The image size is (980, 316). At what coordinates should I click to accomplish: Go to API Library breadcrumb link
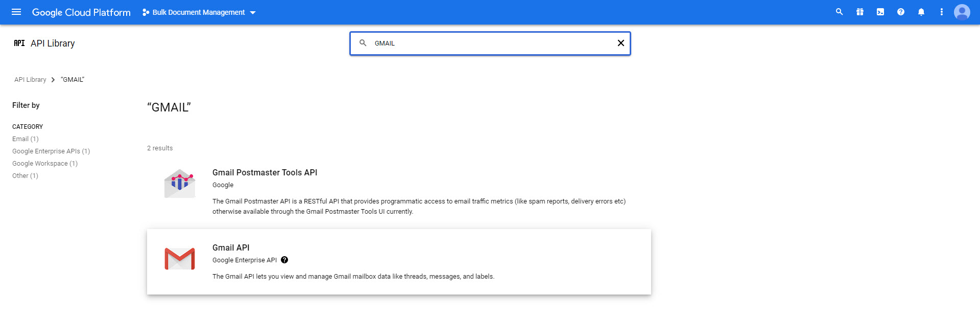point(30,80)
